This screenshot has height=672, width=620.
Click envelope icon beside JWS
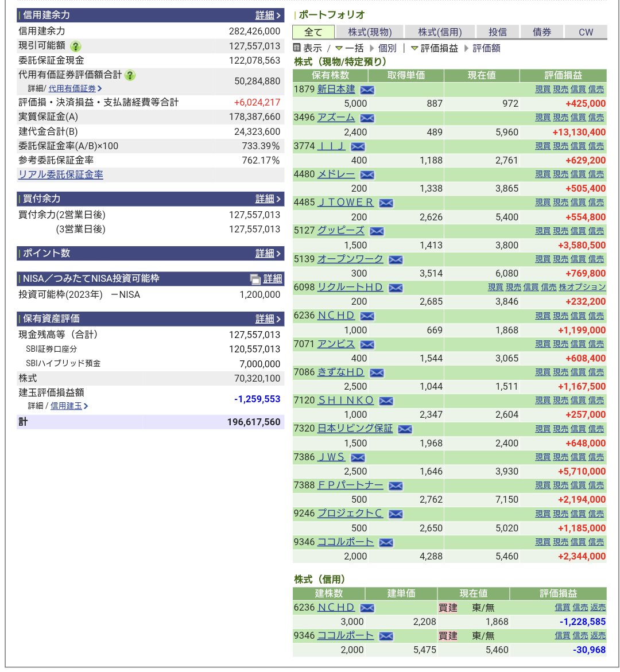pos(358,458)
